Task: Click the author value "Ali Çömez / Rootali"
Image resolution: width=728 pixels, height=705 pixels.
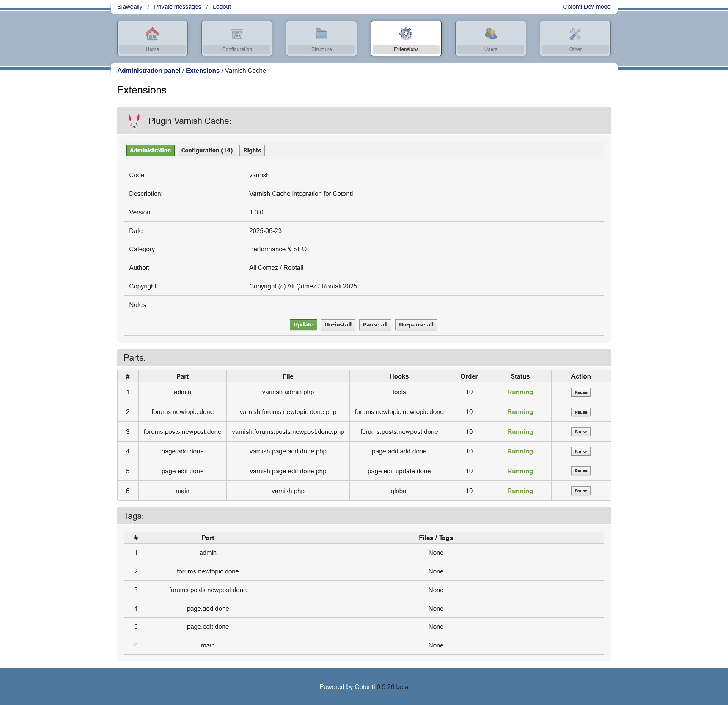Action: (x=276, y=268)
